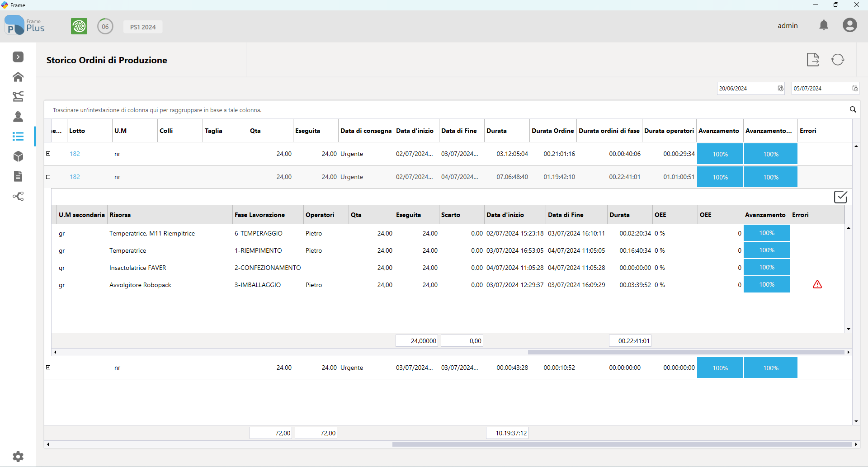This screenshot has width=868, height=467.
Task: Open the Home page from sidebar
Action: click(x=18, y=77)
